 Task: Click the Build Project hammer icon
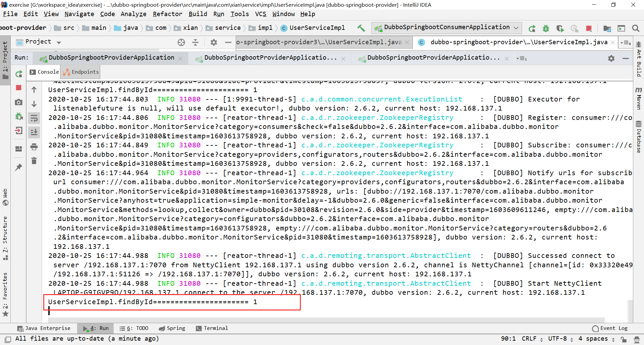tap(361, 28)
